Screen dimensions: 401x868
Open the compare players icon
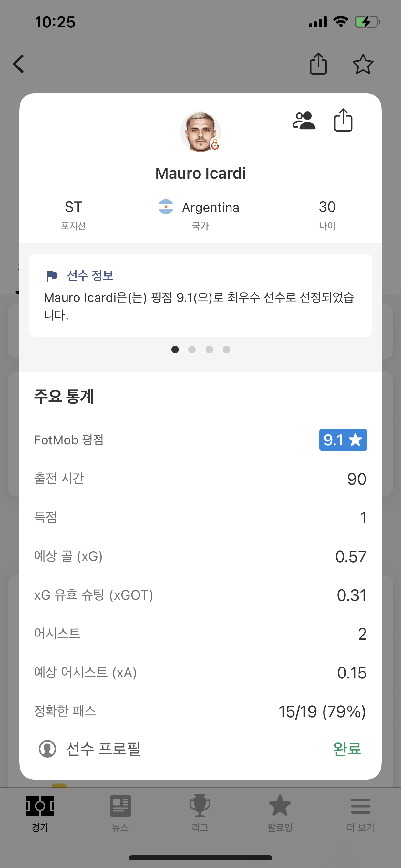tap(303, 121)
